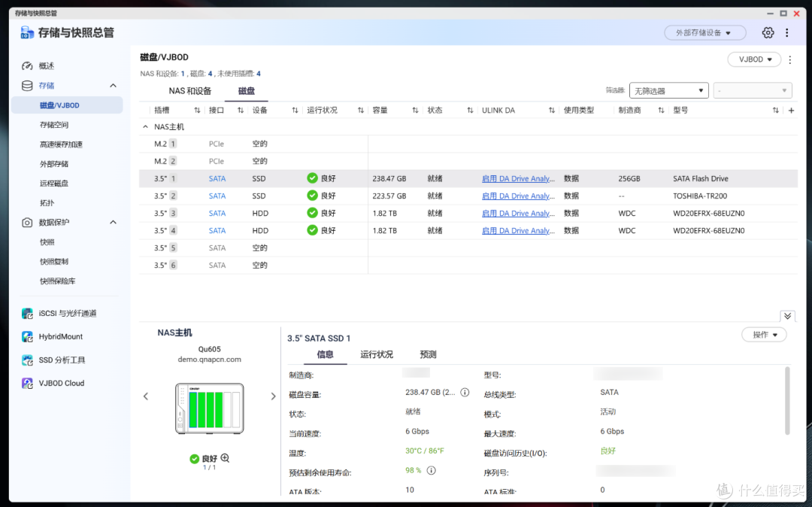Click the good status icon for slot 1

(312, 178)
